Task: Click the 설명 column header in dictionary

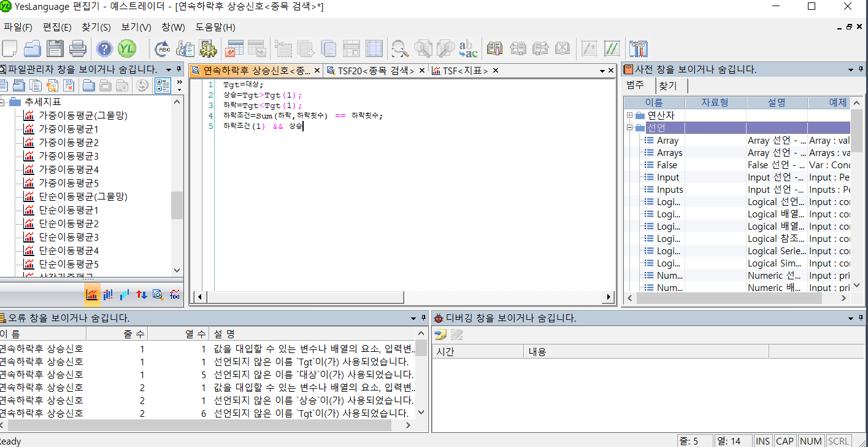Action: tap(776, 103)
